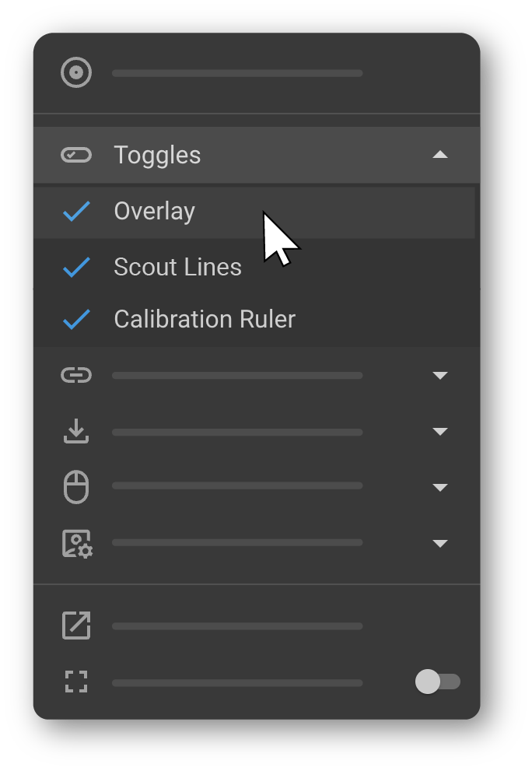Viewport: 532px width, 771px height.
Task: Click the download arrow icon
Action: pos(76,432)
